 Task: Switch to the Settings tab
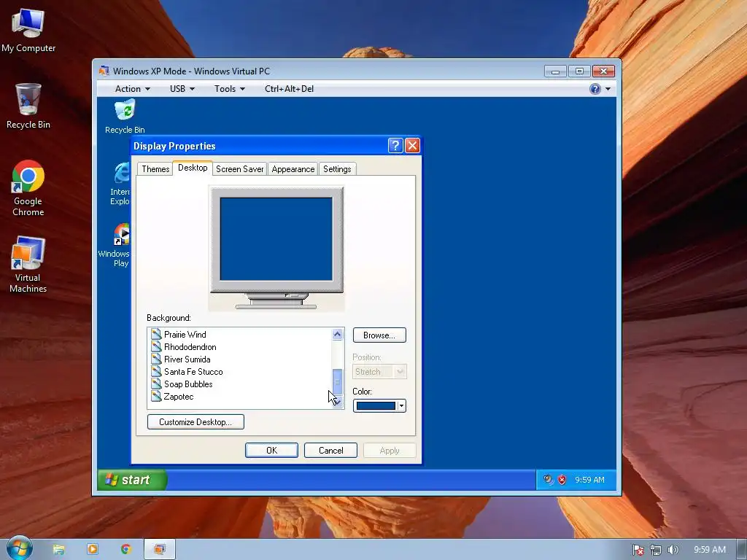click(x=337, y=169)
